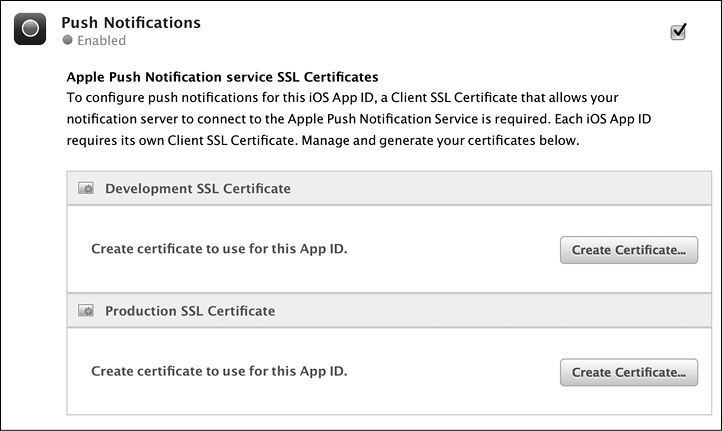Click the Push Notifications service icon
The height and width of the screenshot is (431, 723).
pyautogui.click(x=31, y=30)
